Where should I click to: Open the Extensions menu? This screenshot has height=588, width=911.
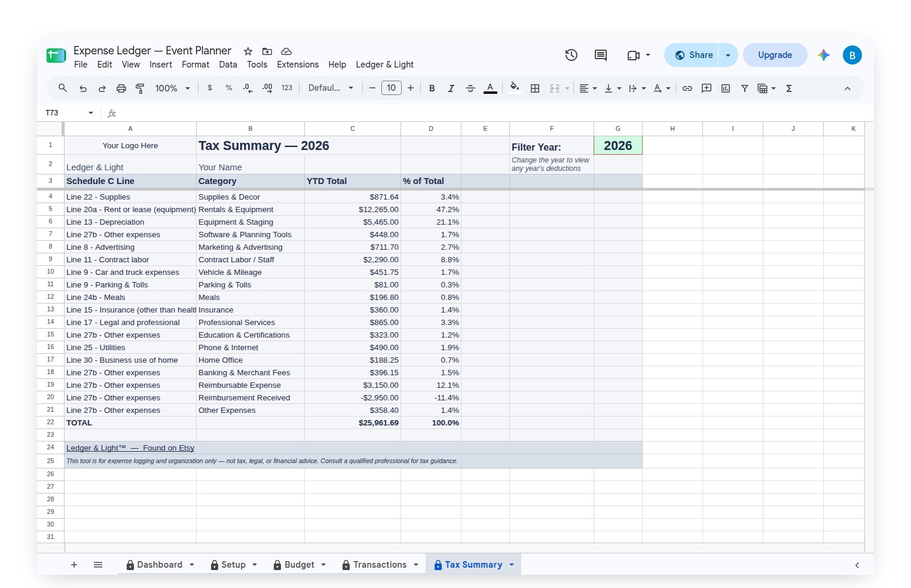coord(298,65)
